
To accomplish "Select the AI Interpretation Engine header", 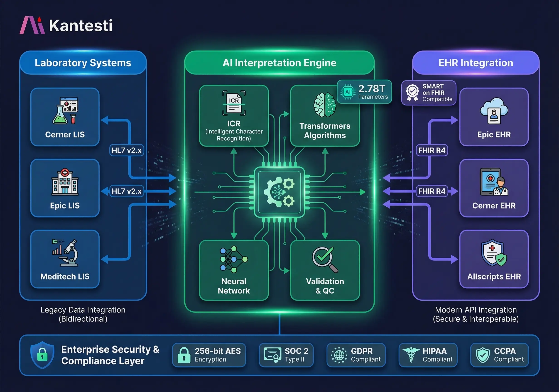I will coord(279,63).
